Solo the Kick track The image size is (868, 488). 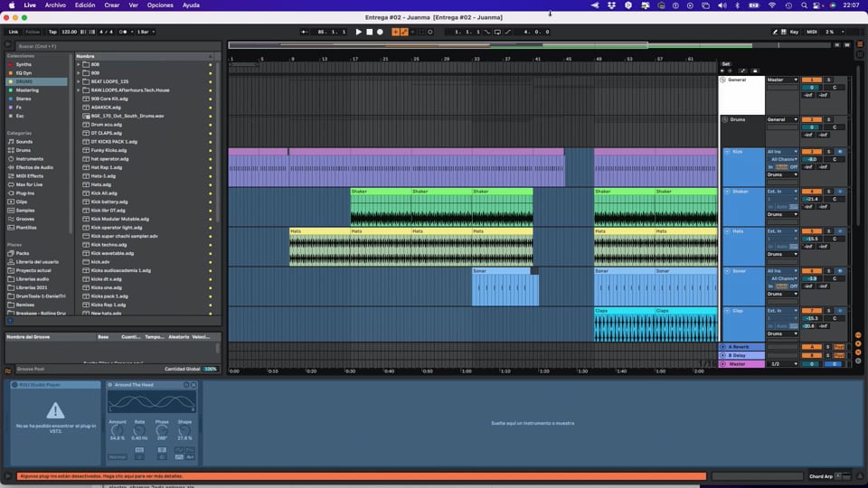(x=829, y=152)
